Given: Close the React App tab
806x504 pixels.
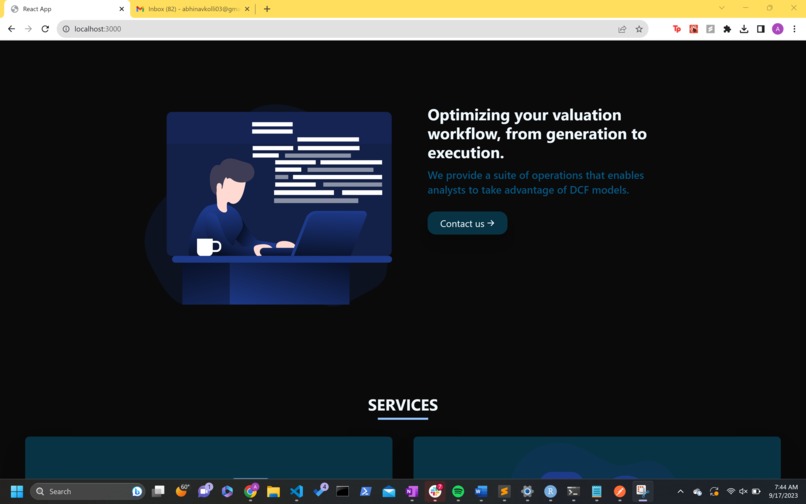Looking at the screenshot, I should [x=122, y=9].
